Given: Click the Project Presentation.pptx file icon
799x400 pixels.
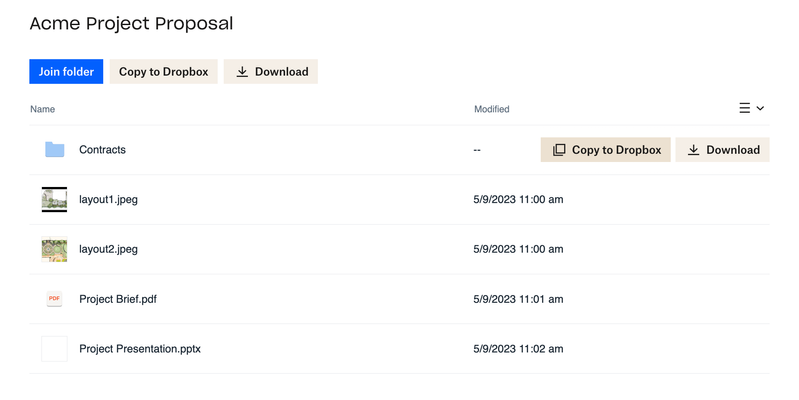Looking at the screenshot, I should click(x=54, y=349).
